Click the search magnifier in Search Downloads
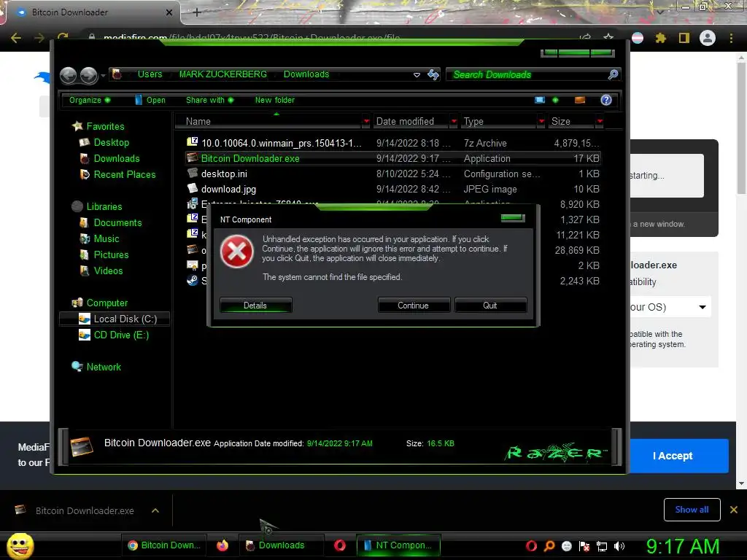The height and width of the screenshot is (560, 747). pyautogui.click(x=613, y=74)
